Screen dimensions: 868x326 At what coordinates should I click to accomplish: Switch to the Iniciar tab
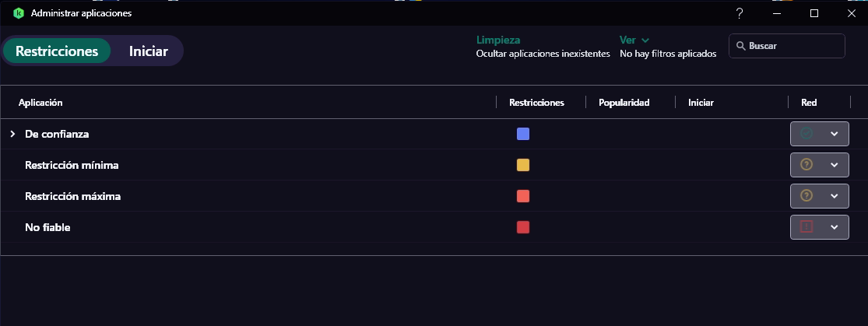pyautogui.click(x=149, y=51)
